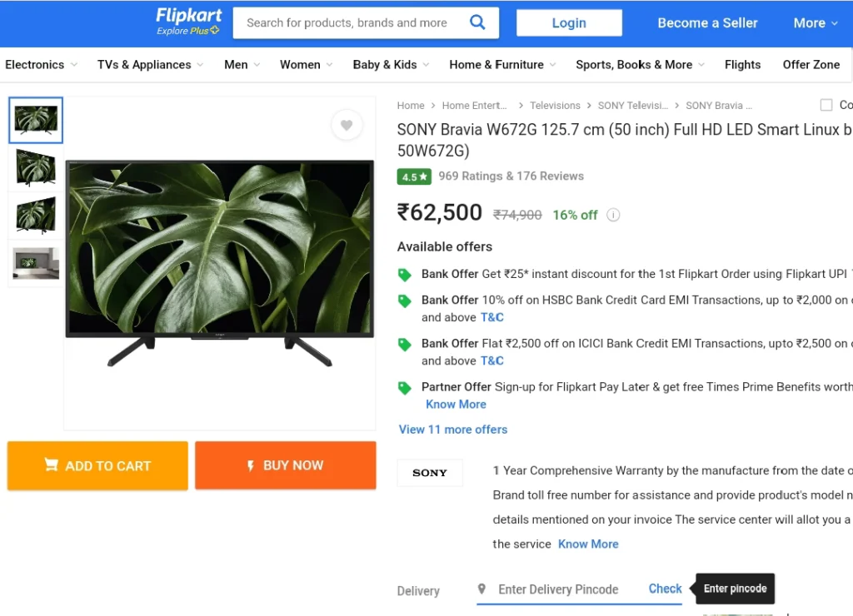Click the BUY NOW button

coord(286,465)
